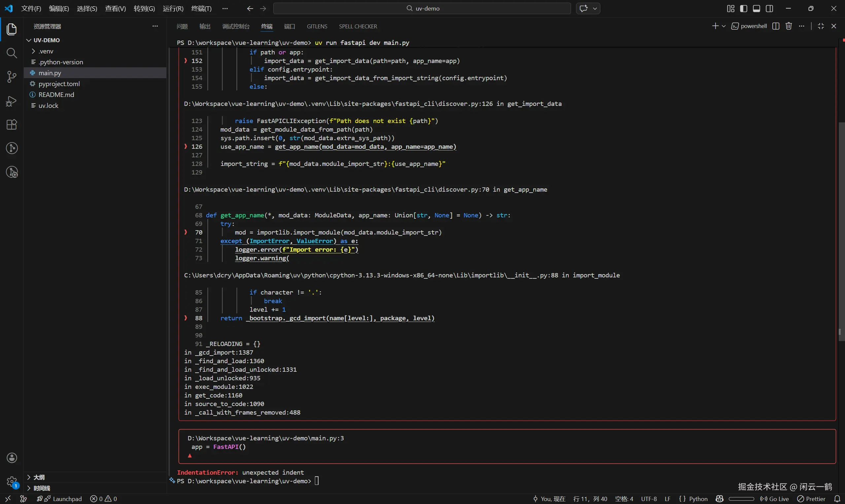The image size is (845, 504).
Task: Open the Extensions view
Action: click(12, 125)
